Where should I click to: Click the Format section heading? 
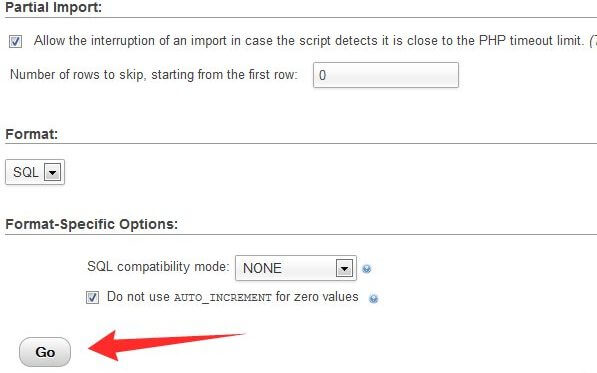[x=32, y=134]
